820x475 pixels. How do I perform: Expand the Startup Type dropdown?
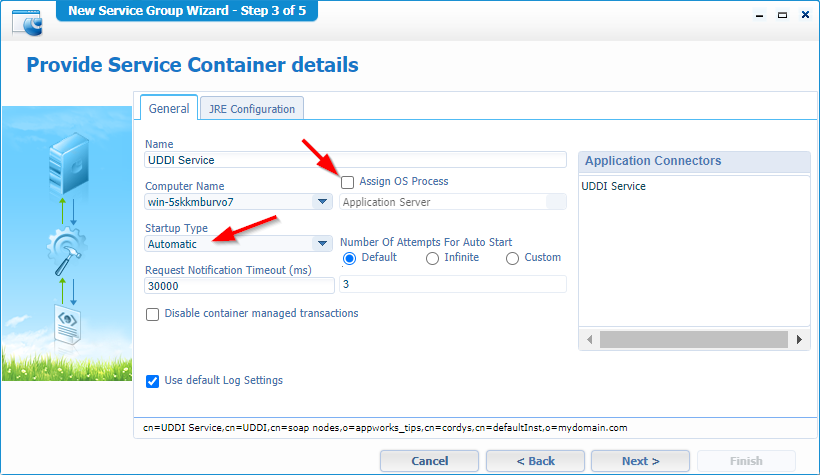[322, 243]
